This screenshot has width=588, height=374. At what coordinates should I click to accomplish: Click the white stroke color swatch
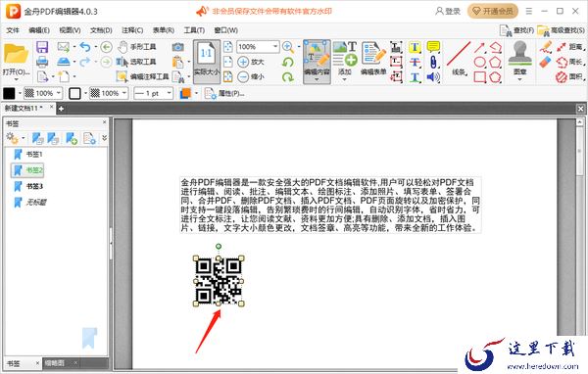(x=74, y=93)
